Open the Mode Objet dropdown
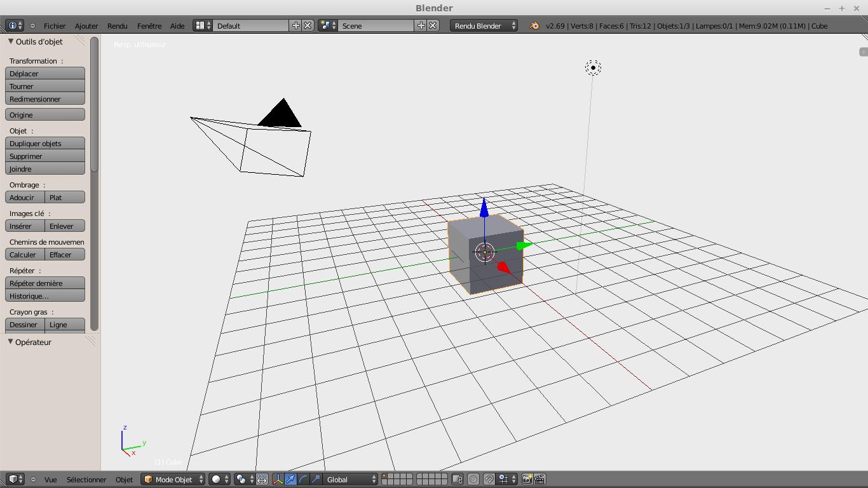The height and width of the screenshot is (488, 868). click(x=173, y=479)
